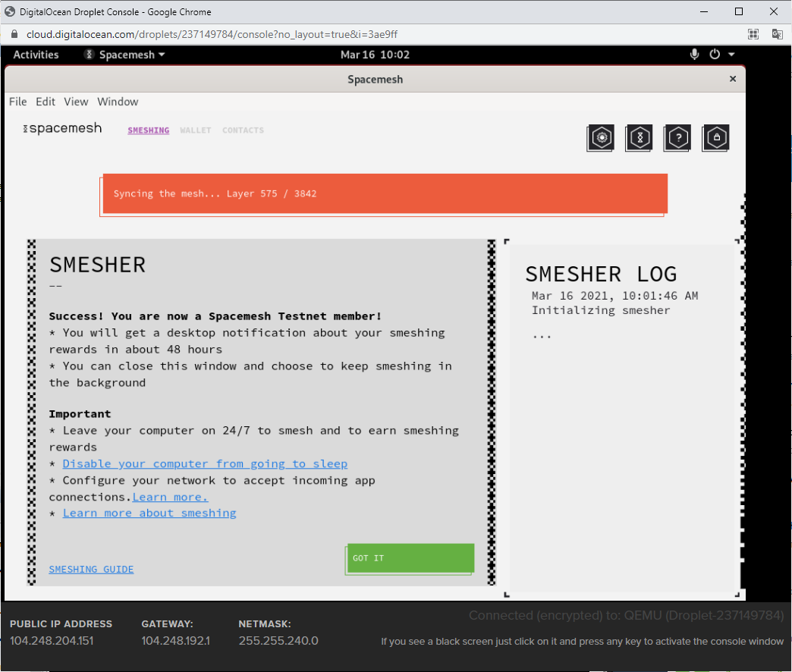Close the Spacemesh window
This screenshot has height=672, width=792.
tap(733, 79)
